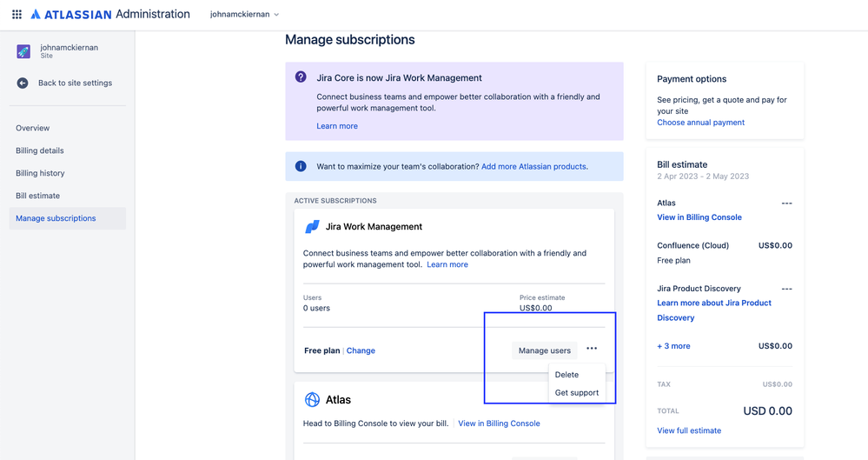Click the ACTIVE SUBSCRIPTIONS label
868x460 pixels.
[335, 201]
